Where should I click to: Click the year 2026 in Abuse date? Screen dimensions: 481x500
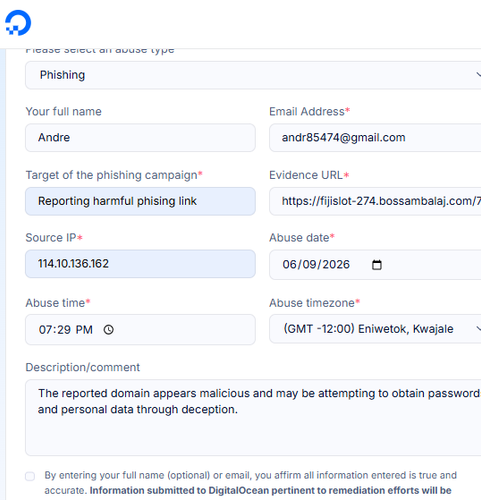pyautogui.click(x=336, y=265)
